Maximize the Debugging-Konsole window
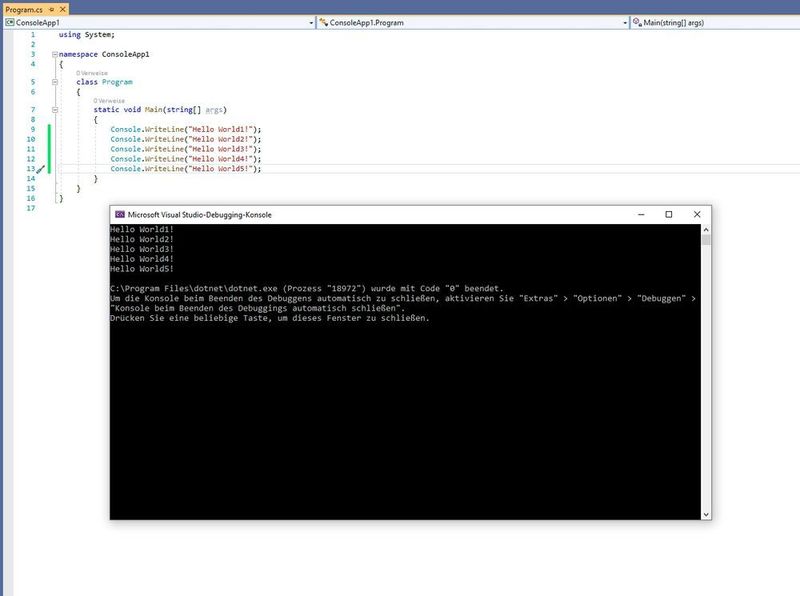Viewport: 800px width, 596px height. pyautogui.click(x=669, y=215)
